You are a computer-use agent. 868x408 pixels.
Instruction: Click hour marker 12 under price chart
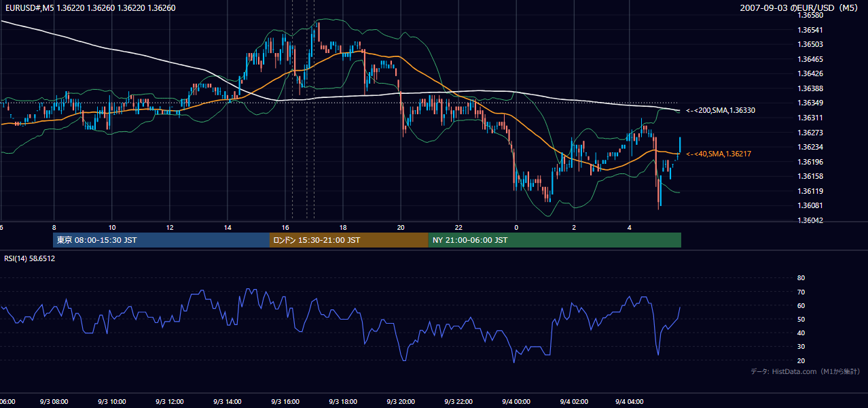tap(169, 227)
